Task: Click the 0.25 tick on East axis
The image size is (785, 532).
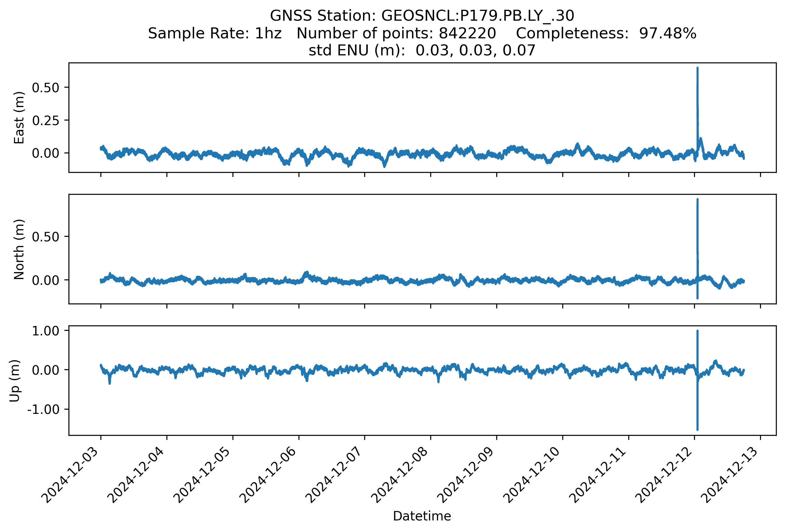Action: pyautogui.click(x=46, y=121)
